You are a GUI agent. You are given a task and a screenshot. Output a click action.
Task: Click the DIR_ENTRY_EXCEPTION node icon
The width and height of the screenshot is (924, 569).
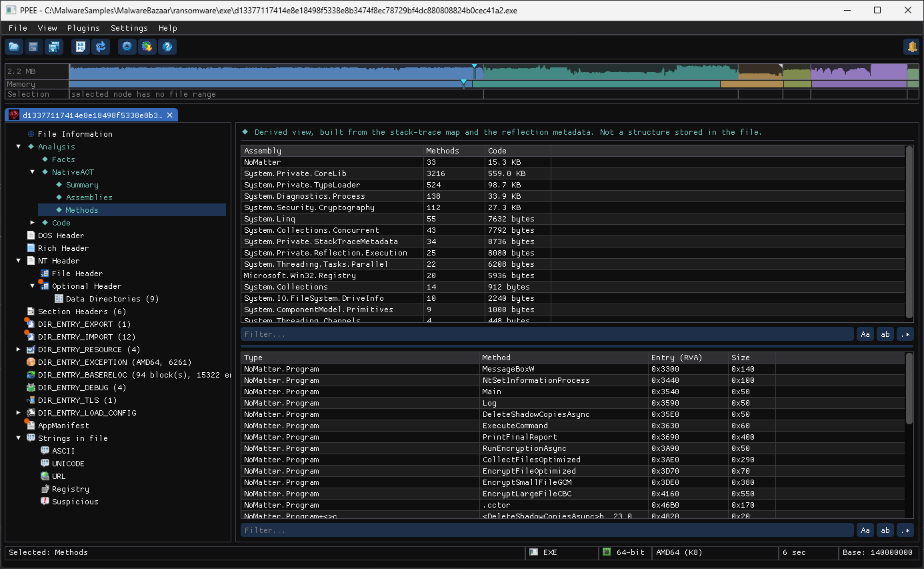(x=31, y=362)
